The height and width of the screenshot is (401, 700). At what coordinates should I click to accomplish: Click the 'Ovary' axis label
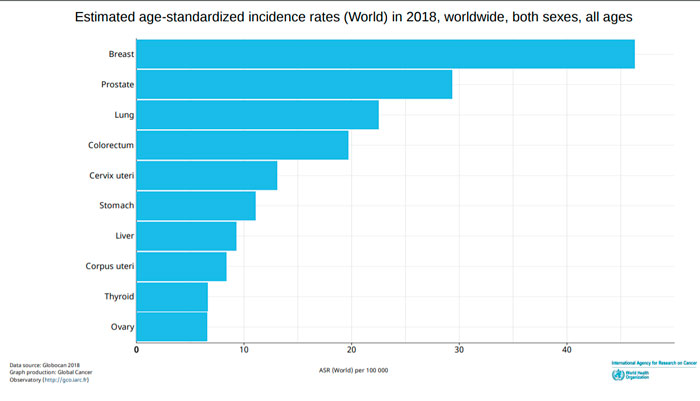tap(122, 327)
